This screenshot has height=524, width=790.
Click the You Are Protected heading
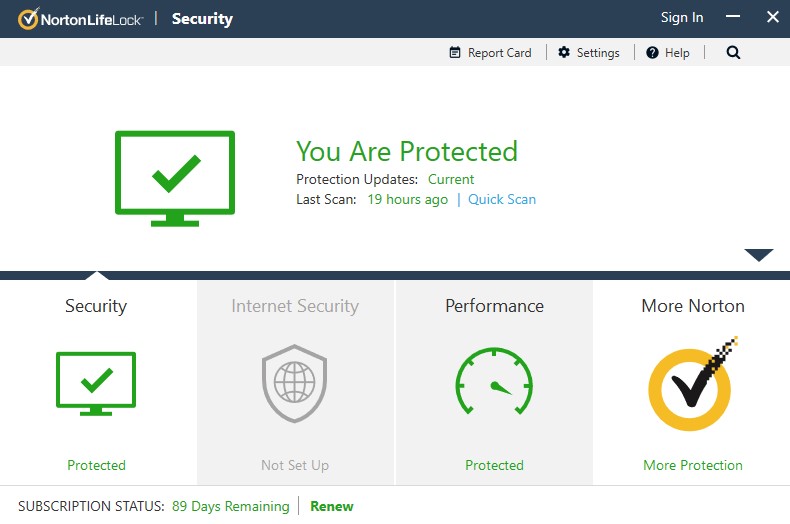pyautogui.click(x=407, y=151)
